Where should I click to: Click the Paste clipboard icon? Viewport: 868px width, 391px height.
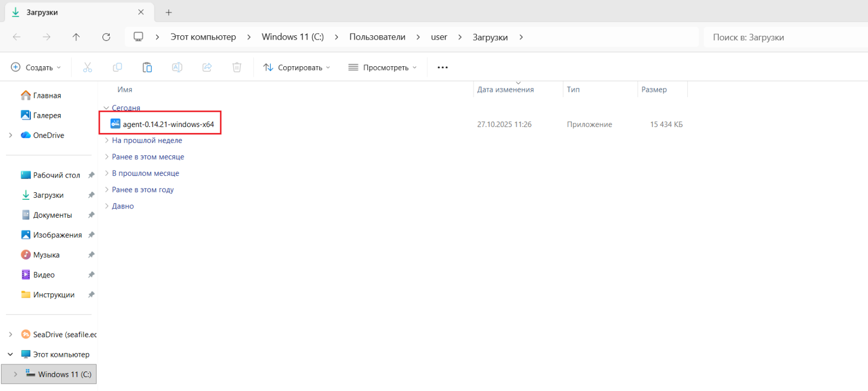click(x=147, y=67)
